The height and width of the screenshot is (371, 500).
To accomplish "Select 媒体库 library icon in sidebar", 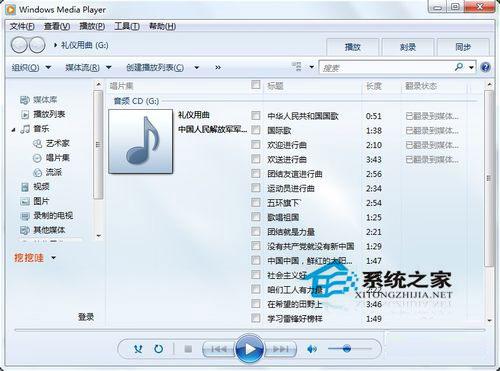I will coord(25,100).
